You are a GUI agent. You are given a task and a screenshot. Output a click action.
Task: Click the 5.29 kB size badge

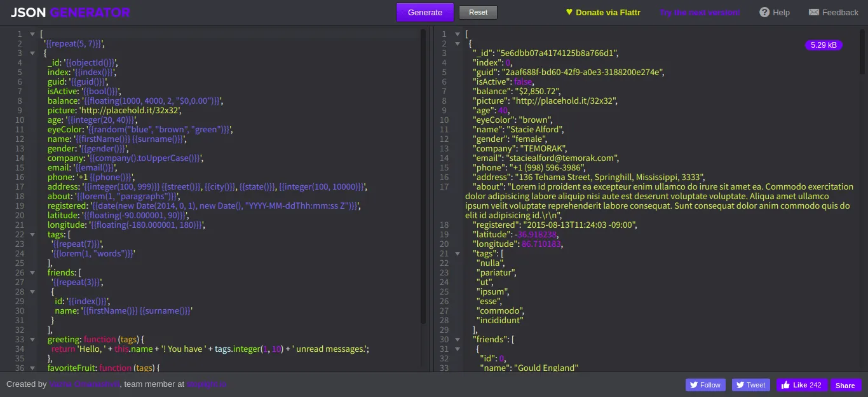(824, 45)
